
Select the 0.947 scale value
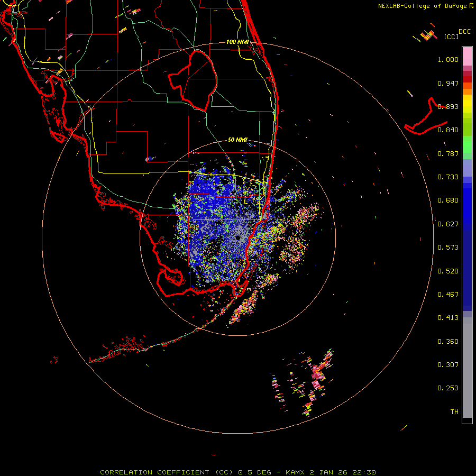point(448,83)
